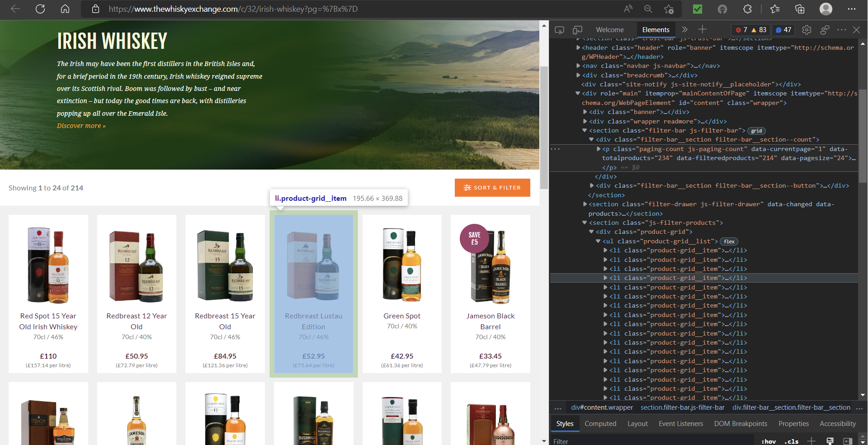
Task: Click the grid badge on filter-bar
Action: (757, 131)
